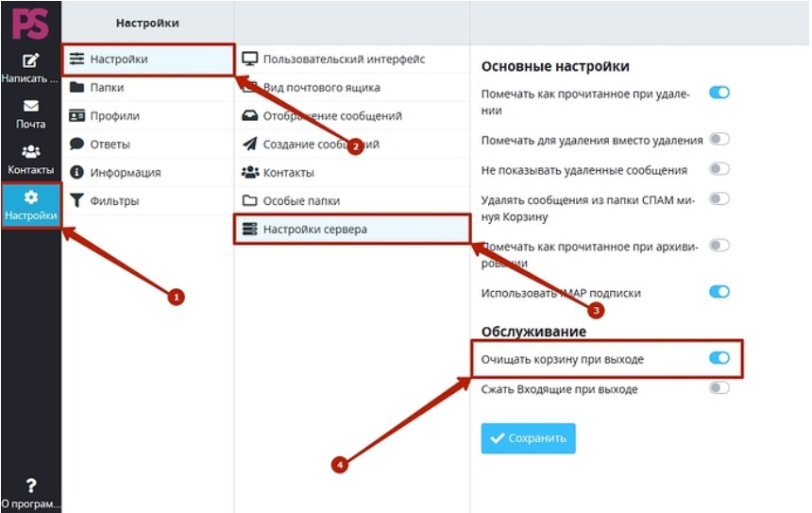Viewport: 812px width, 513px height.
Task: Toggle Помечать как прочитанное при удалении
Action: pos(719,93)
